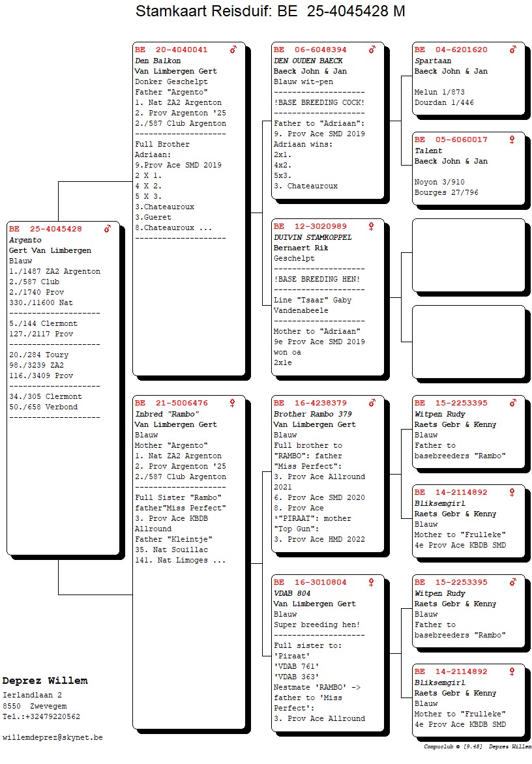Click ring number BE 12-3020989
532x764 pixels.
310,226
